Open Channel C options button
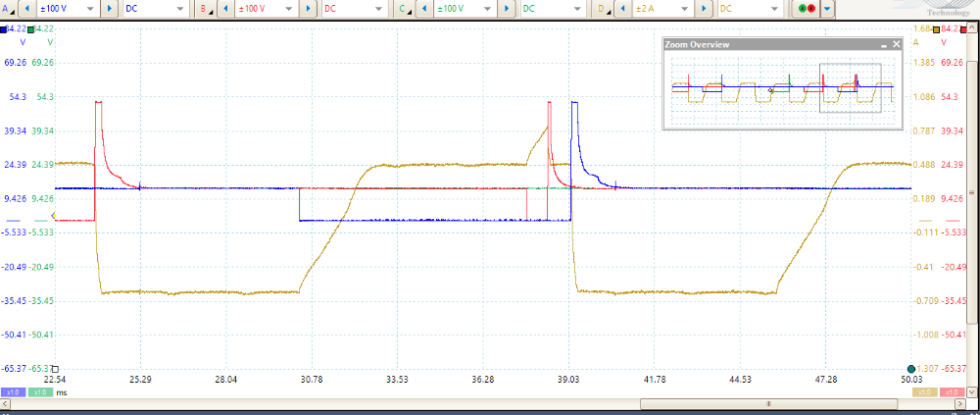Viewport: 980px width, 415px height. pos(404,8)
